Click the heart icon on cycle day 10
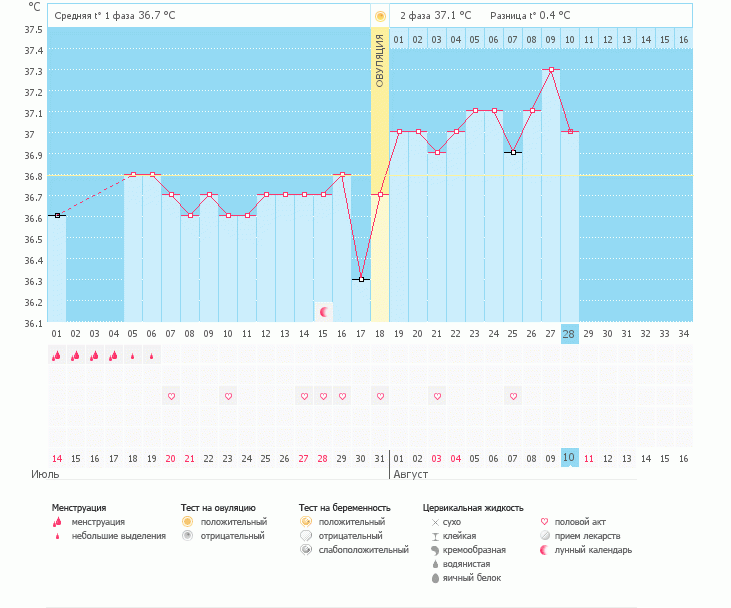Image resolution: width=731 pixels, height=608 pixels. click(228, 396)
